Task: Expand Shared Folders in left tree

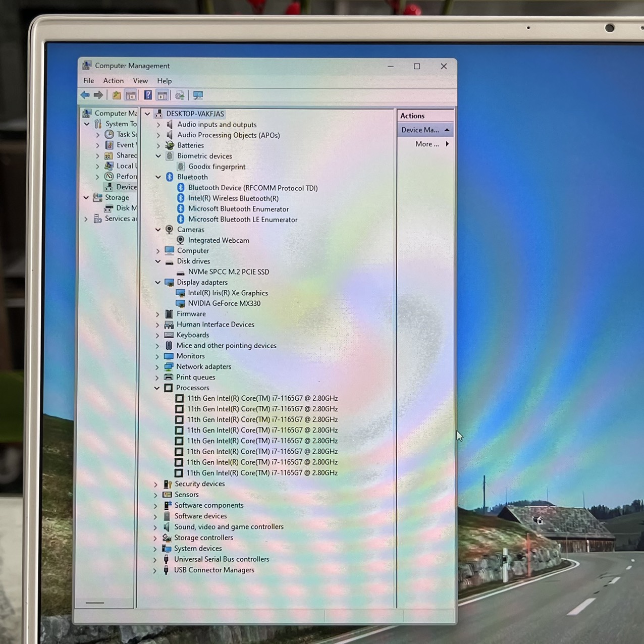Action: click(x=97, y=155)
